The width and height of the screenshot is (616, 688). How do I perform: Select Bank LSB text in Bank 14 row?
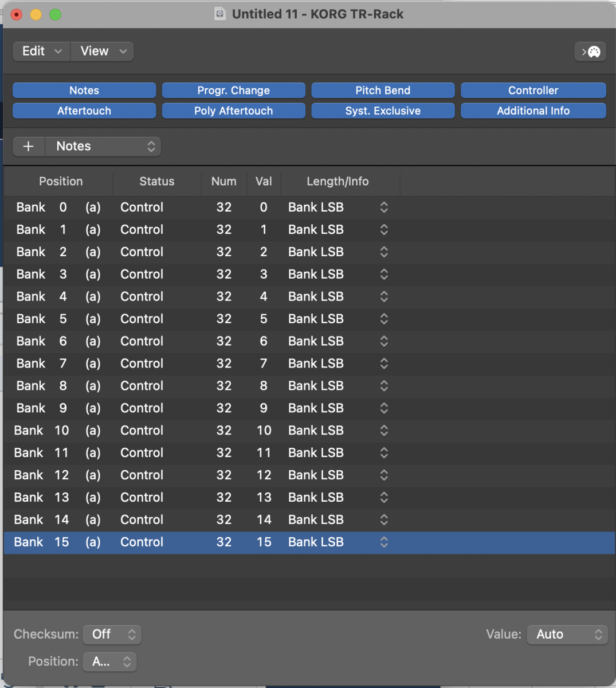click(316, 521)
